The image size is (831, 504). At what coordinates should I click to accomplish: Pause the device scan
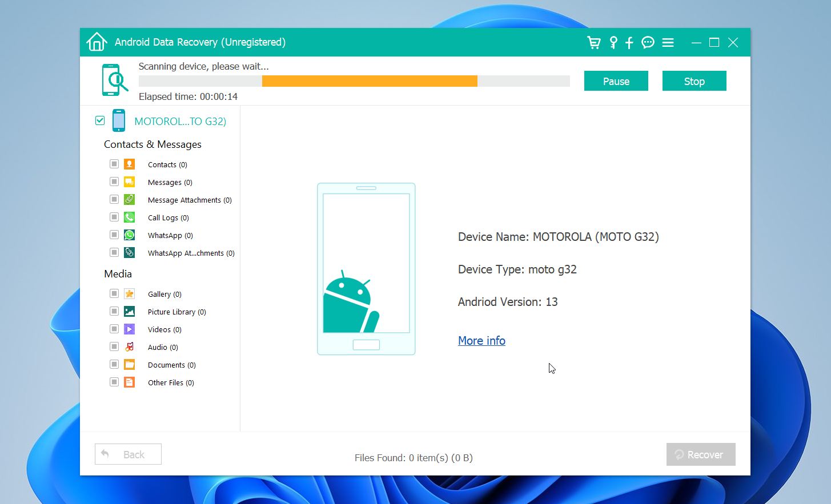click(616, 81)
